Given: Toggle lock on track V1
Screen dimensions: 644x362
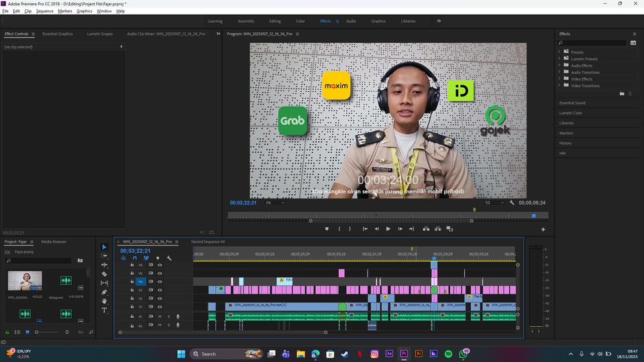Looking at the screenshot, I should [x=132, y=306].
